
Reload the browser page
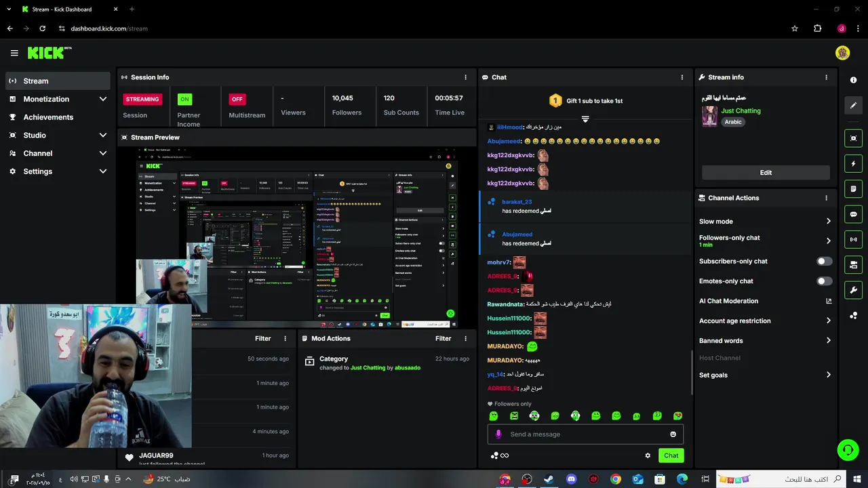(x=43, y=28)
